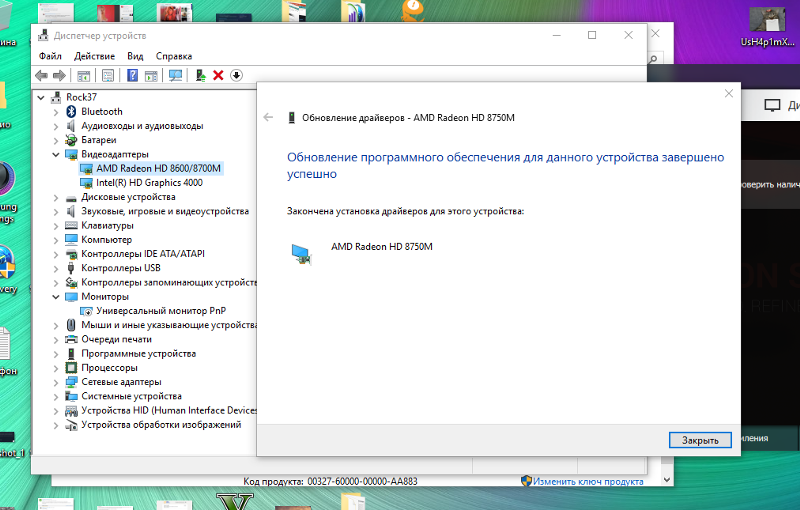Click the Диспетчер устройств window title
Image resolution: width=800 pixels, height=510 pixels.
100,36
